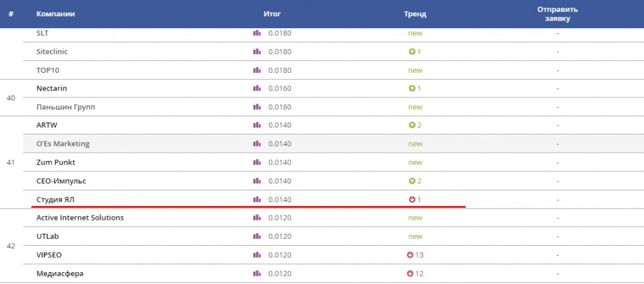This screenshot has width=644, height=284.
Task: Open the Zum Punkt company link
Action: click(56, 163)
